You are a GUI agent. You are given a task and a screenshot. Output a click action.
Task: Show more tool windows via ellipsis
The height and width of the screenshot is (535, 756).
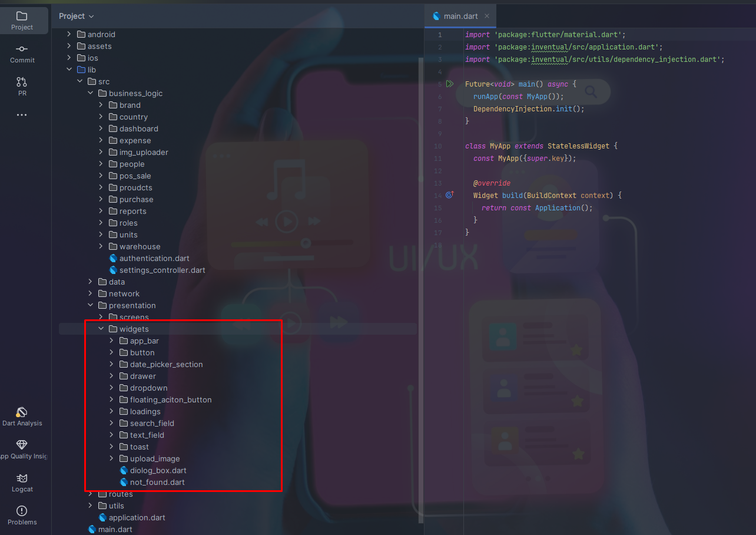pyautogui.click(x=22, y=115)
